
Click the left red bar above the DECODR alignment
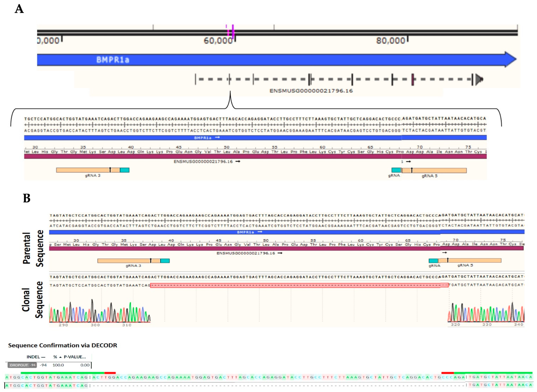(110, 373)
